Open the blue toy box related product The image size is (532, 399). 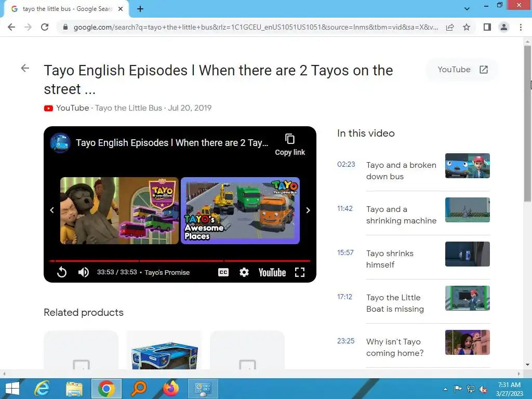164,351
